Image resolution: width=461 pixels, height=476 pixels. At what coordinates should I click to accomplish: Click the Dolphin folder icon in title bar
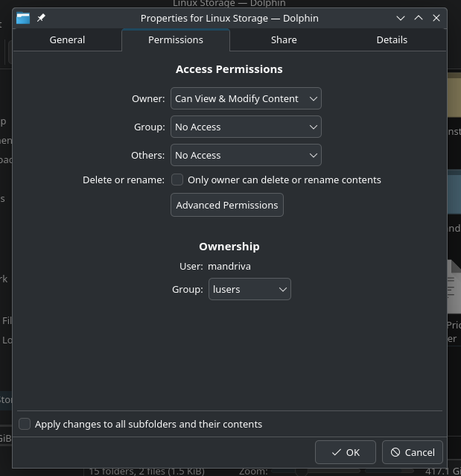click(x=24, y=18)
